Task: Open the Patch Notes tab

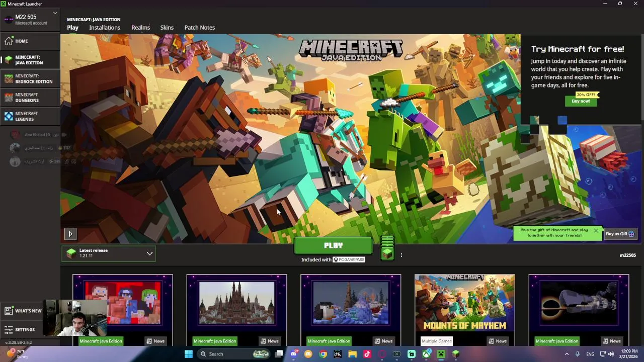Action: tap(200, 28)
